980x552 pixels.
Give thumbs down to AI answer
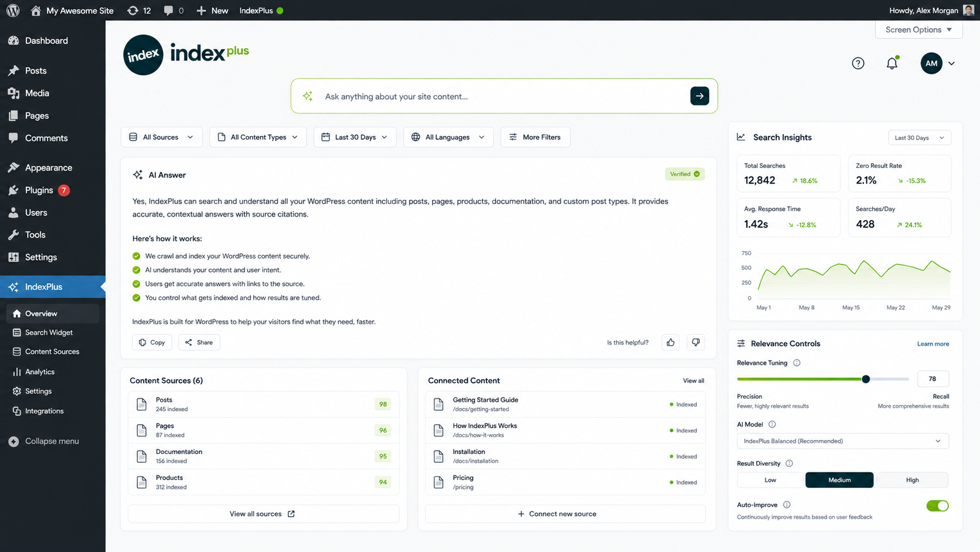click(696, 343)
